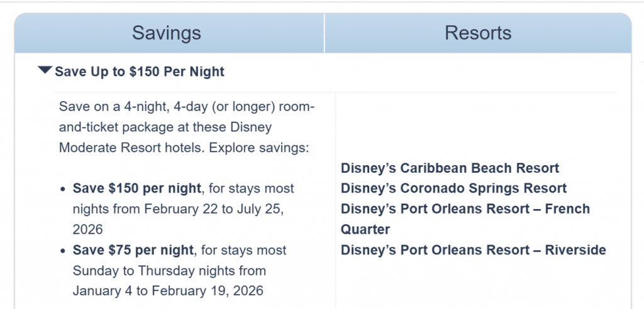This screenshot has width=644, height=309.
Task: Click divider between Savings and Resorts headers
Action: tap(325, 33)
